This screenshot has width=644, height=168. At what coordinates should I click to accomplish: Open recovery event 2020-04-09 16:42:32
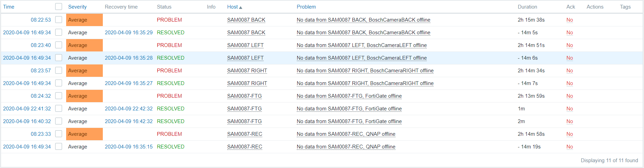coord(129,121)
